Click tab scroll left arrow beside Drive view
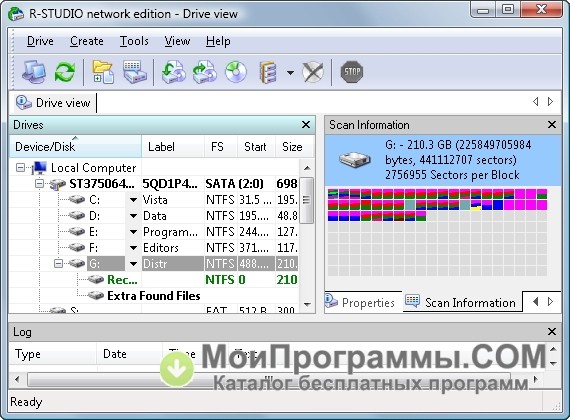 (535, 101)
